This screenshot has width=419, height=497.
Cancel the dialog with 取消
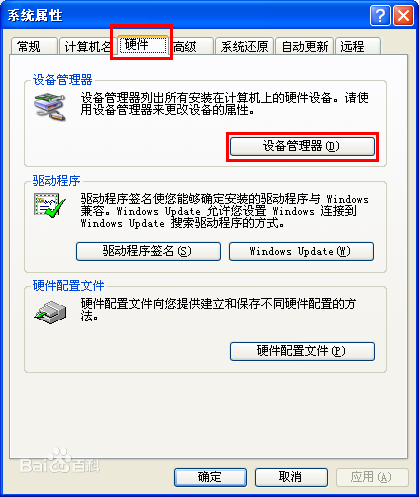(291, 477)
